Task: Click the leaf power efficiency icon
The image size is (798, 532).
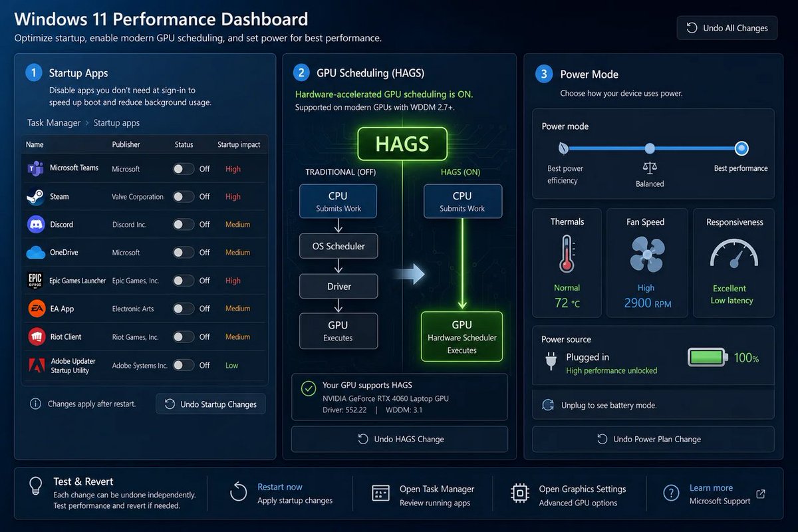Action: 563,148
